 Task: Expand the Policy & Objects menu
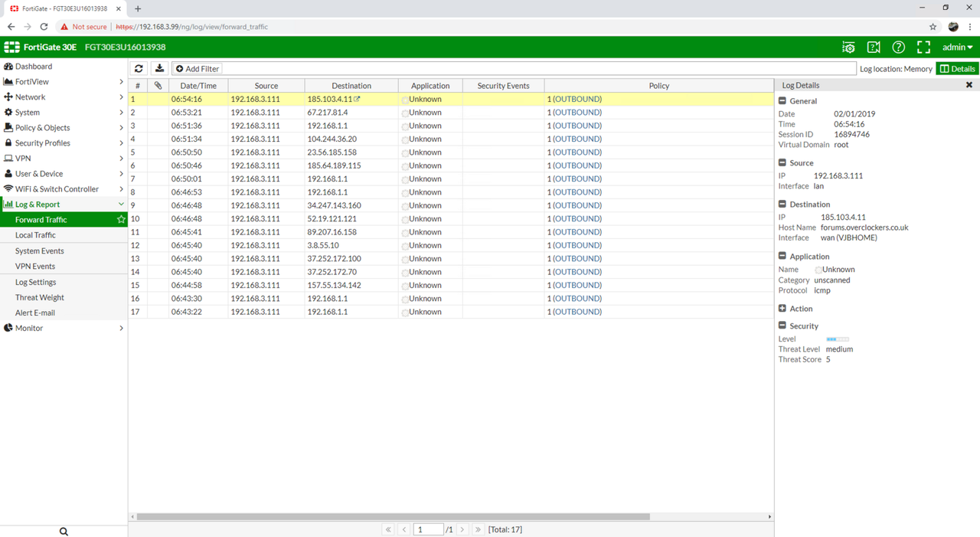(x=64, y=128)
